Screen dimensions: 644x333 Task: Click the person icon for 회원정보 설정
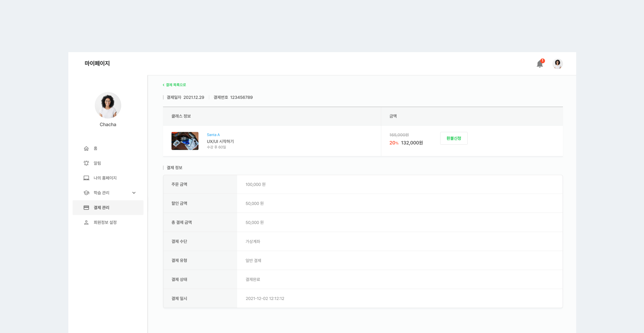pos(86,222)
